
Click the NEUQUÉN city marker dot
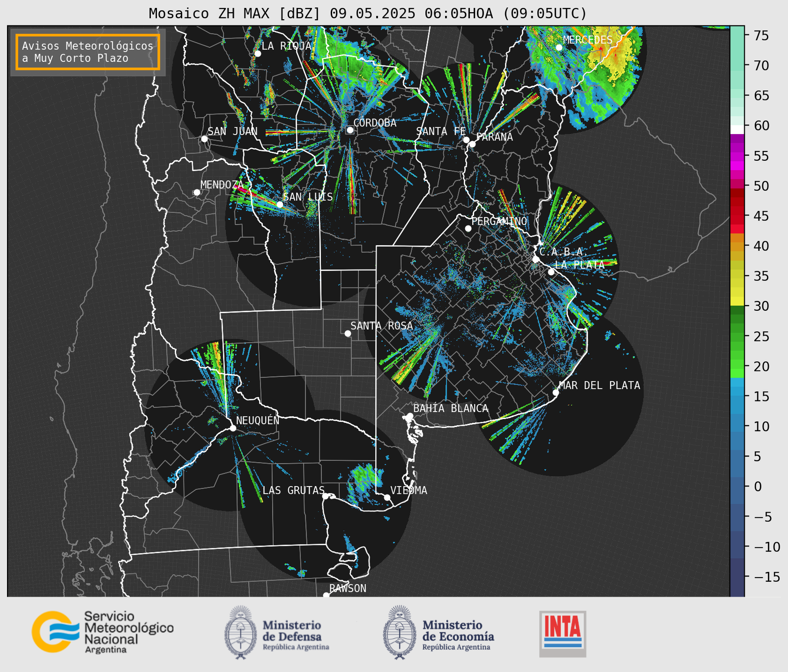(233, 428)
